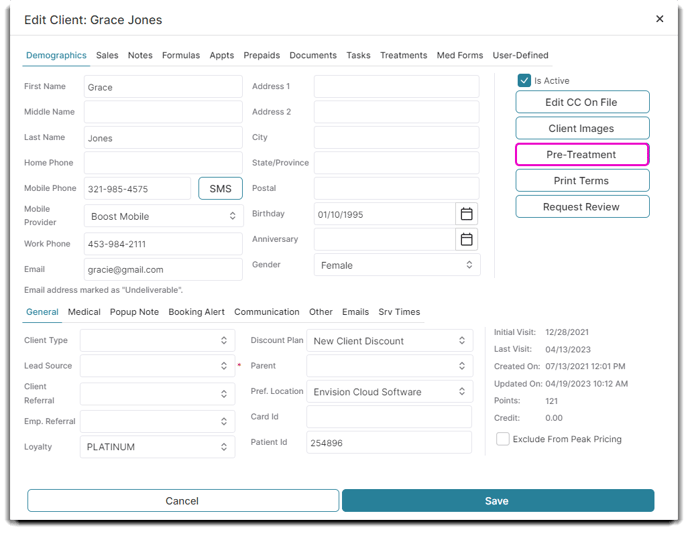Open the Discount Plan dropdown
The height and width of the screenshot is (540, 688).
click(390, 341)
